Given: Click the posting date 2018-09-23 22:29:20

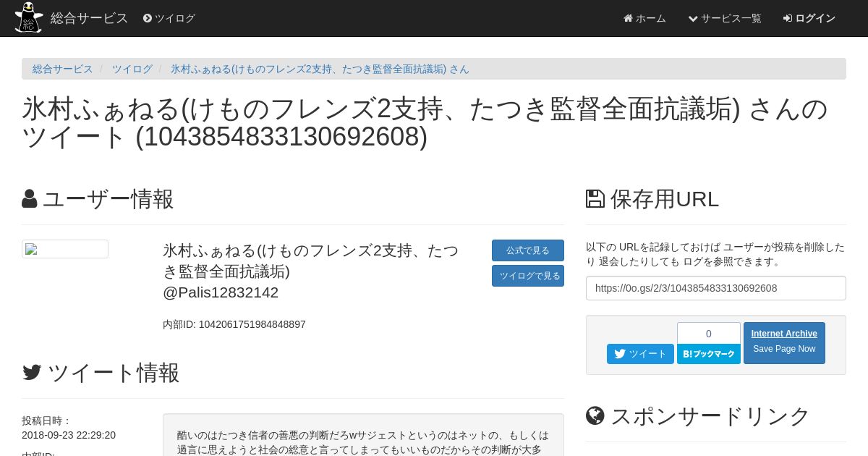Looking at the screenshot, I should (69, 435).
